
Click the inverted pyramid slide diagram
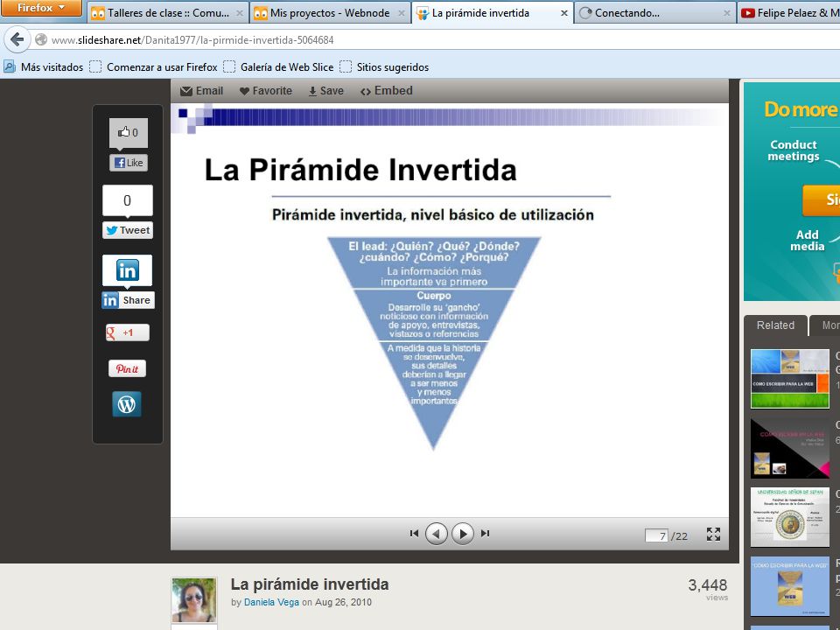click(434, 343)
